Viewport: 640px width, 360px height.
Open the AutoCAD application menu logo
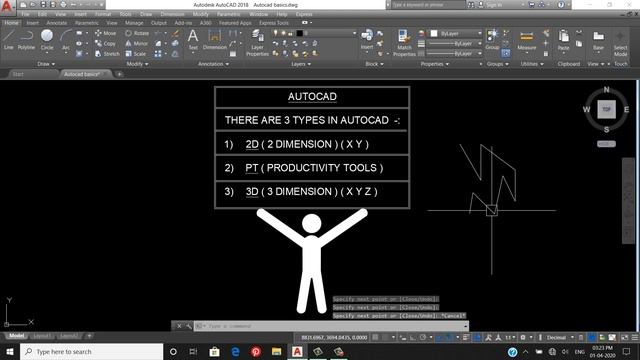(x=7, y=6)
